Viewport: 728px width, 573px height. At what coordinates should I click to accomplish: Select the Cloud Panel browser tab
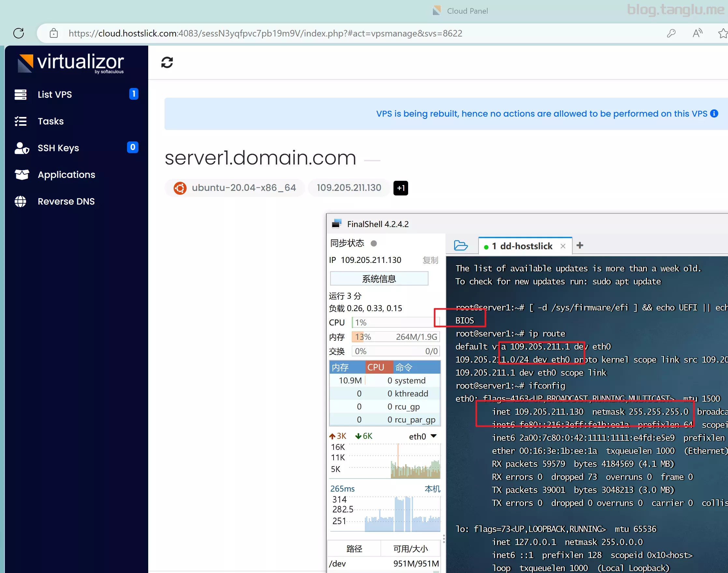coord(460,11)
